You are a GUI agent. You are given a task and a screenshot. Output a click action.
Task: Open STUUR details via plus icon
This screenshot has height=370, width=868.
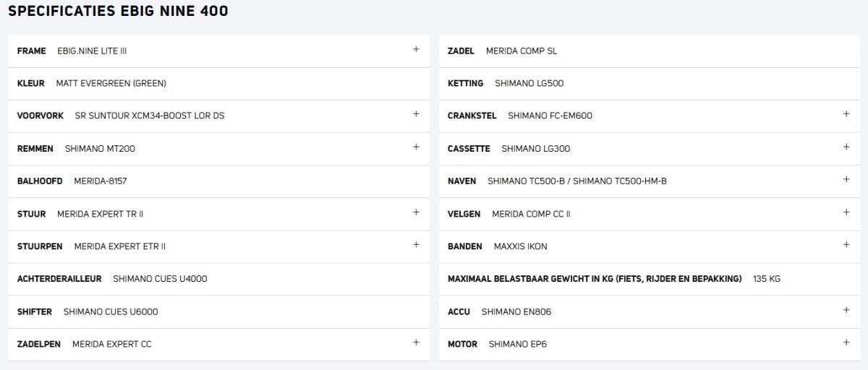coord(416,212)
